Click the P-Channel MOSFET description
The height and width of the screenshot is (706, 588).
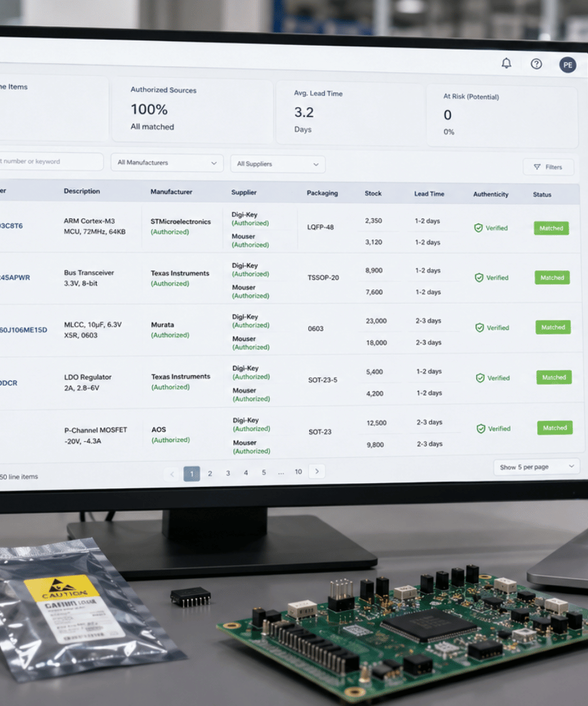[x=95, y=435]
